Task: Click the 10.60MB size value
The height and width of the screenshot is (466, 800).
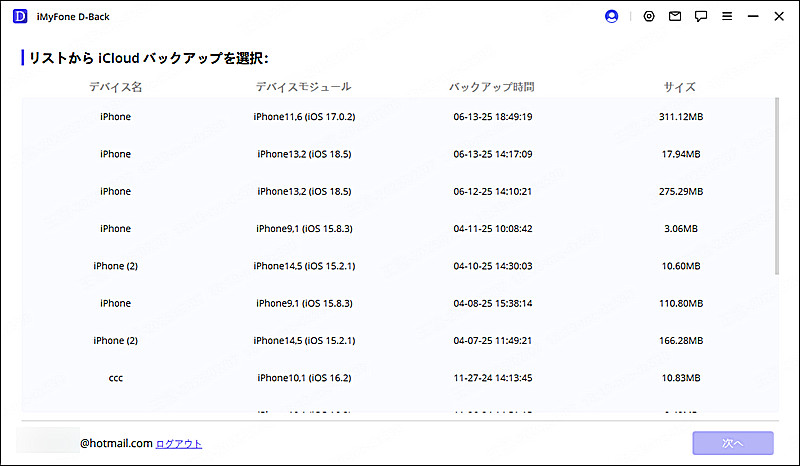Action: (x=681, y=266)
